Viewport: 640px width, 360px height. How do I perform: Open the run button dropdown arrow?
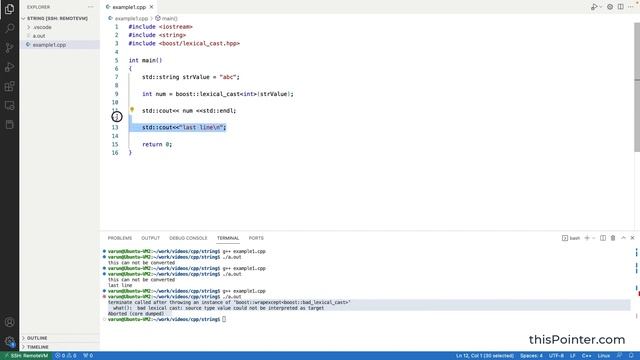coord(600,7)
